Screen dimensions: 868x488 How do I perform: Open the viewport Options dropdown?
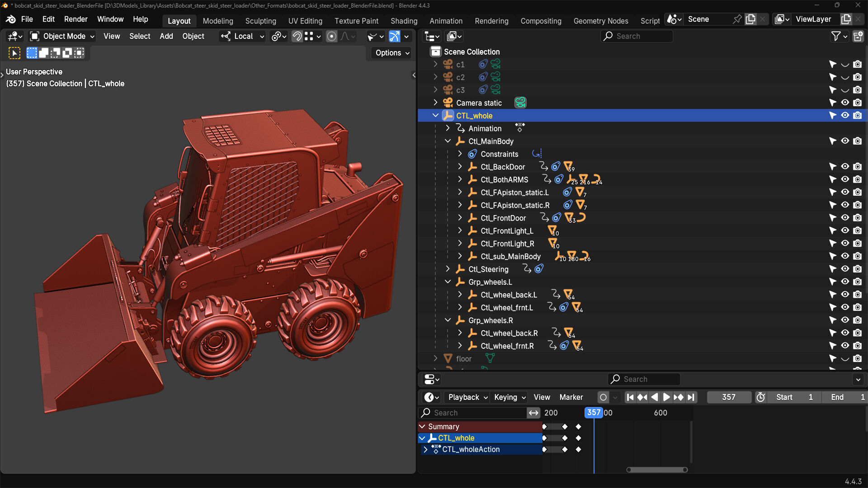392,53
